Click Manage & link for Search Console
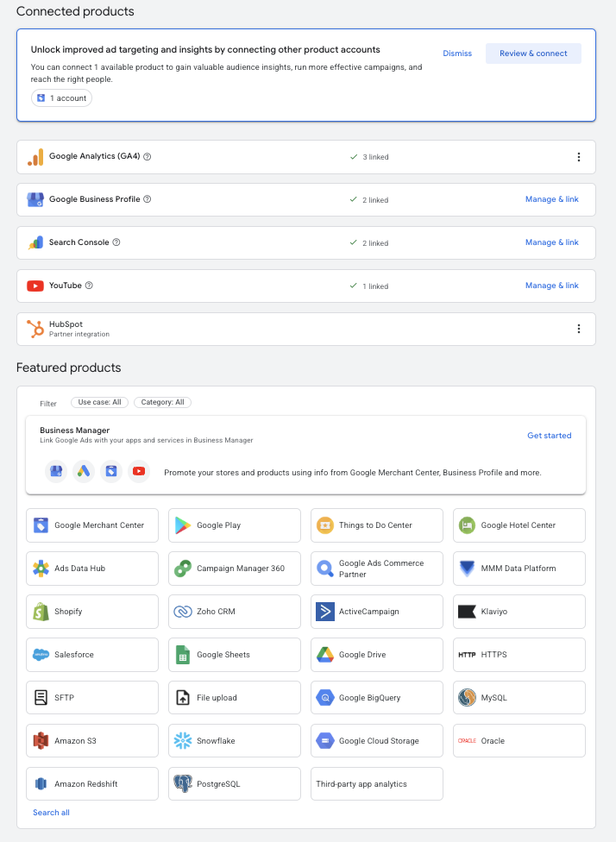Image resolution: width=616 pixels, height=842 pixels. pos(551,242)
